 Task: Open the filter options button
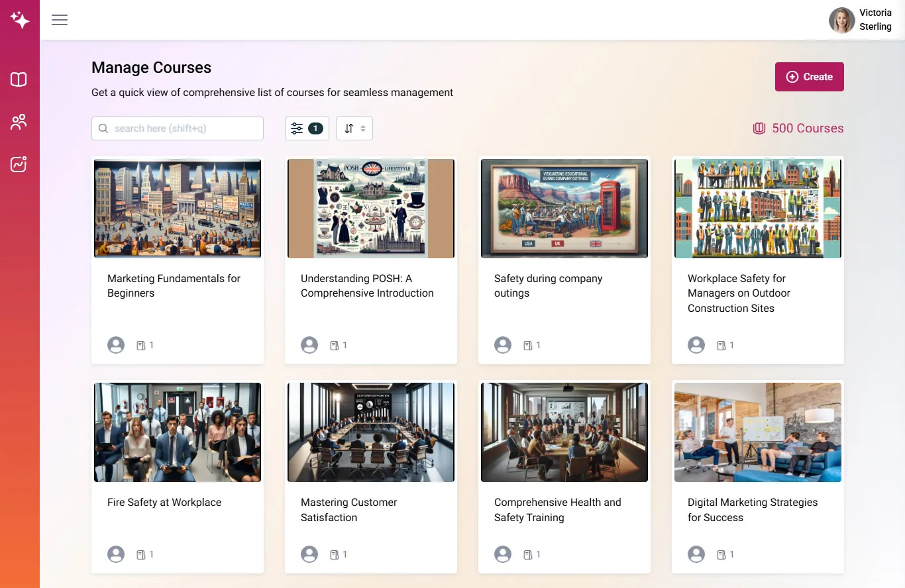[x=307, y=128]
